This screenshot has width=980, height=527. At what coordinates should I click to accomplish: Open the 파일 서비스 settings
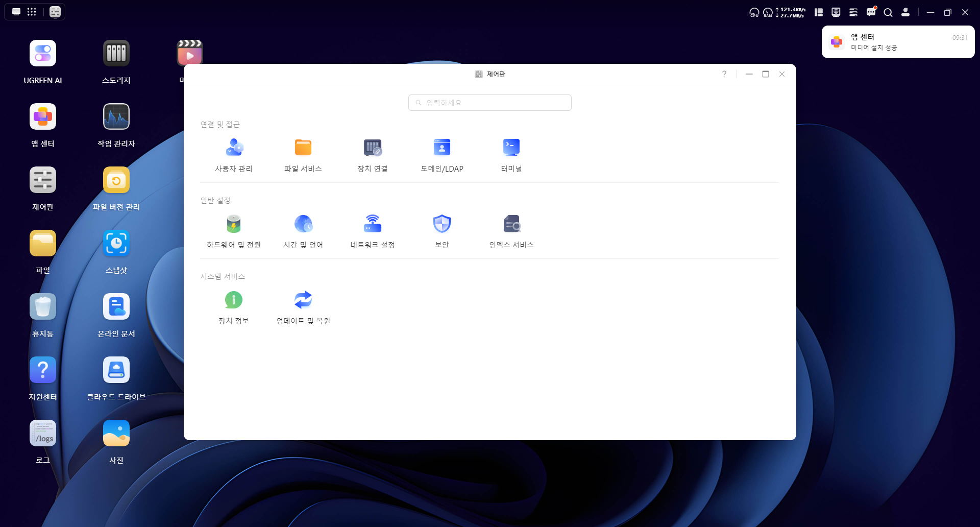point(303,155)
